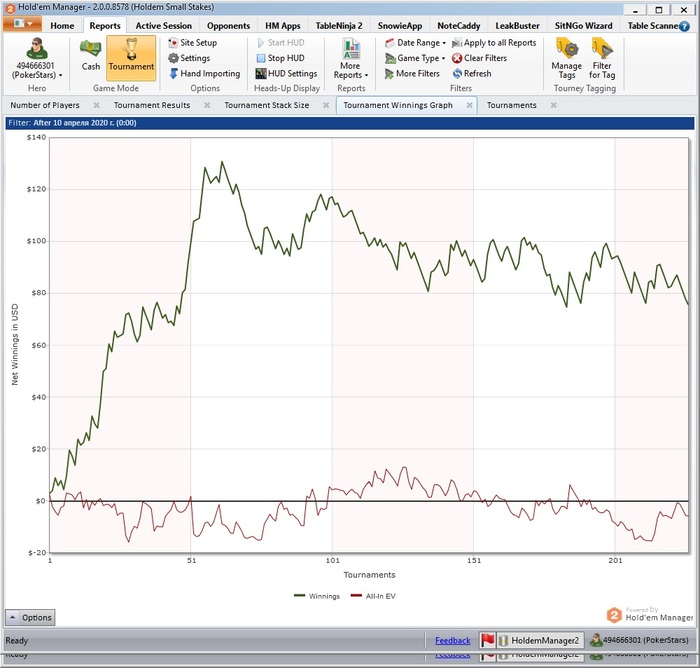
Task: Open the Hold'em Manager application menu button
Action: click(x=22, y=24)
